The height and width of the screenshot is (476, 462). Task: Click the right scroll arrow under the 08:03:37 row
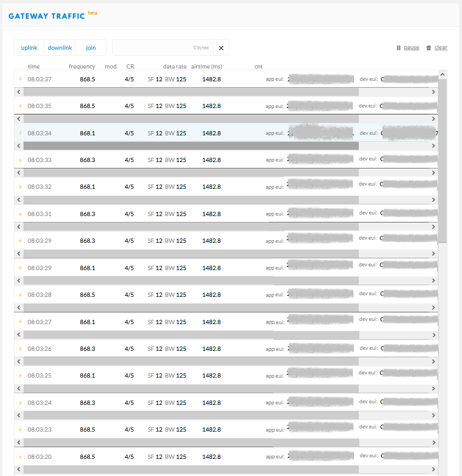point(434,92)
